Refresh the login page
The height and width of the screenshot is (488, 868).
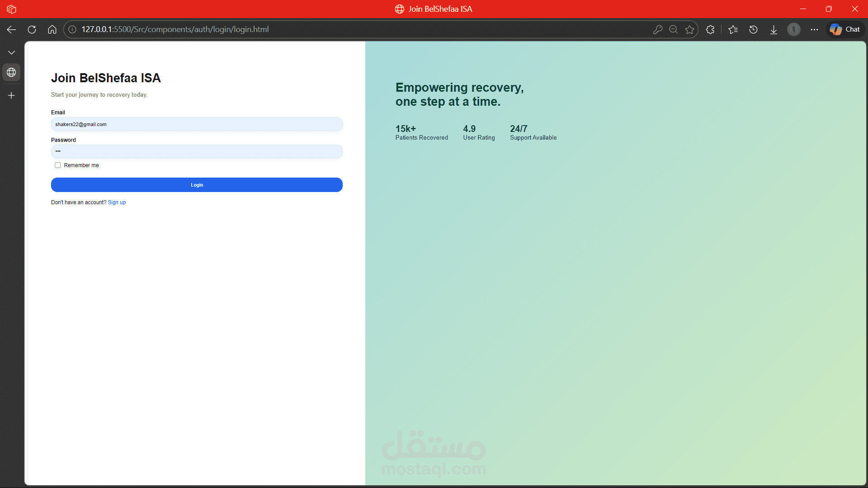[32, 29]
